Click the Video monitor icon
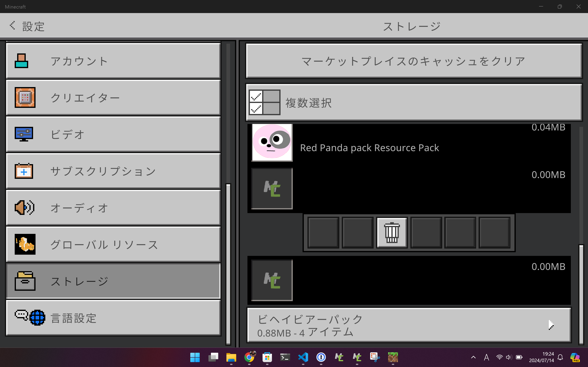The image size is (588, 367). pyautogui.click(x=23, y=134)
